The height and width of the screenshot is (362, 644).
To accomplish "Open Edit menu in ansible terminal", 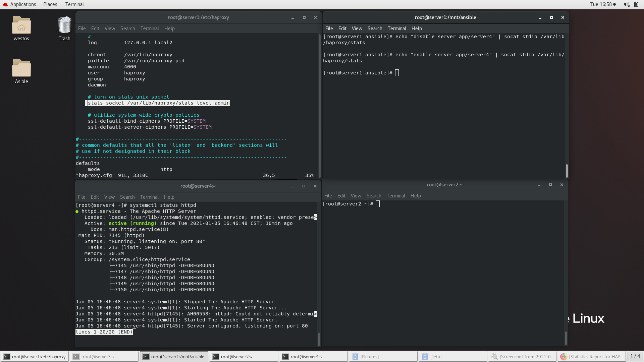I will point(342,28).
